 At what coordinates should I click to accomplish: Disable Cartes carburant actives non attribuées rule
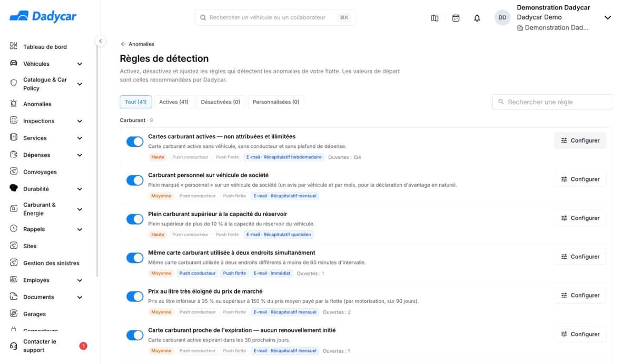coord(135,141)
